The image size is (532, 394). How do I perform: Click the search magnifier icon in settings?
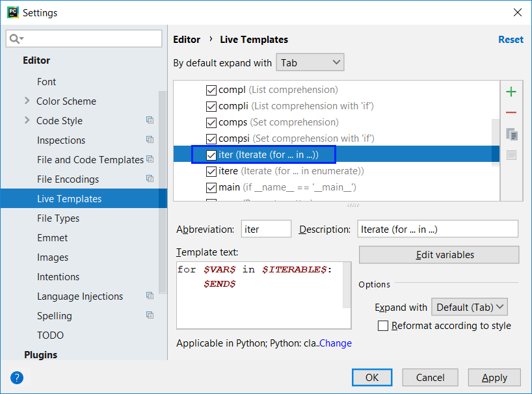point(15,39)
